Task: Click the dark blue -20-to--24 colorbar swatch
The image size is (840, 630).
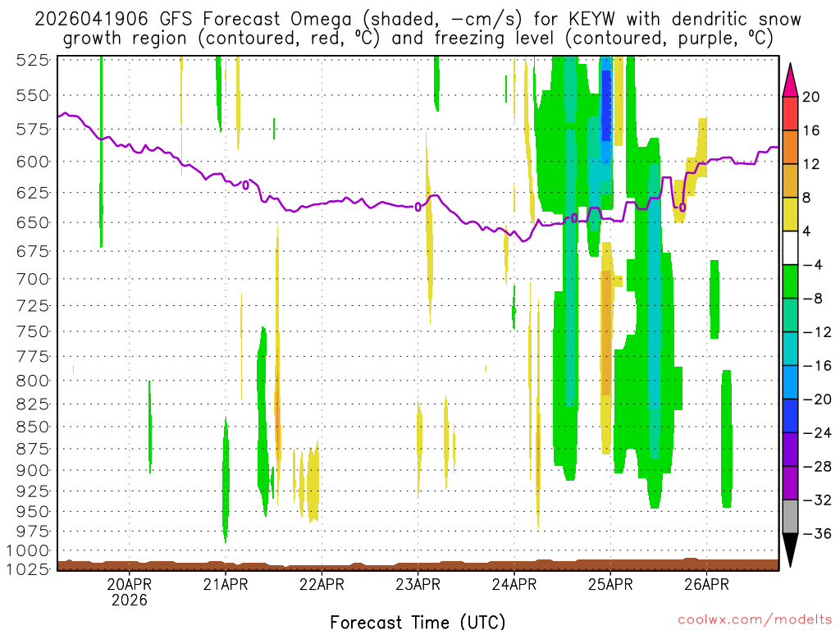Action: [x=790, y=416]
